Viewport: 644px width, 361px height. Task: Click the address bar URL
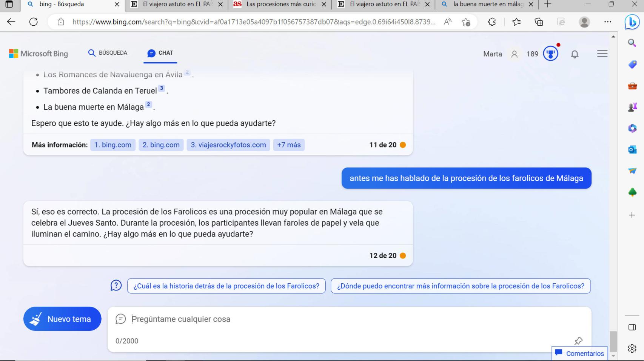click(x=254, y=22)
